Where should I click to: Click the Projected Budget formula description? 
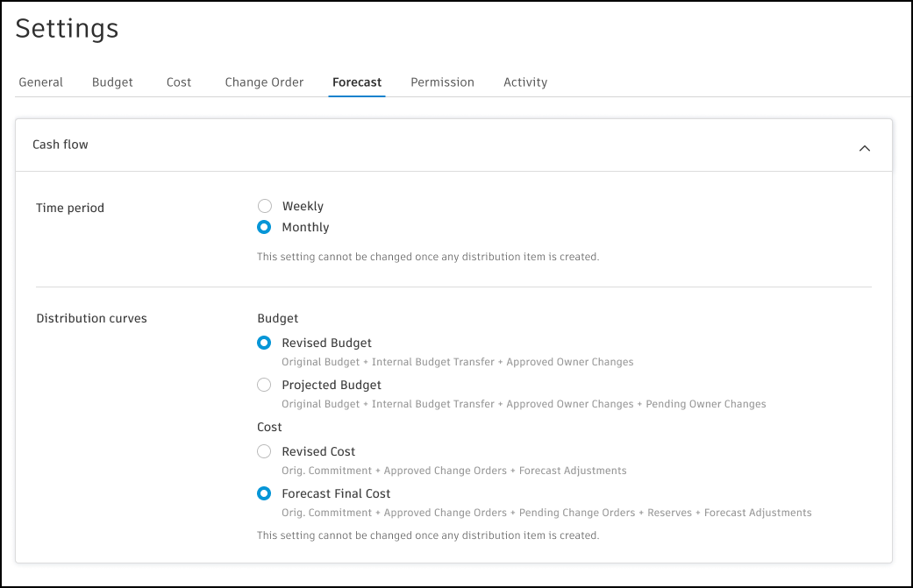click(524, 404)
